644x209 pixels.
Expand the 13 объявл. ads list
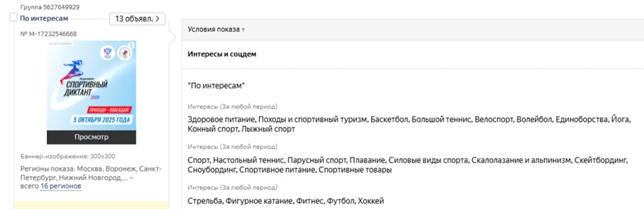click(137, 19)
